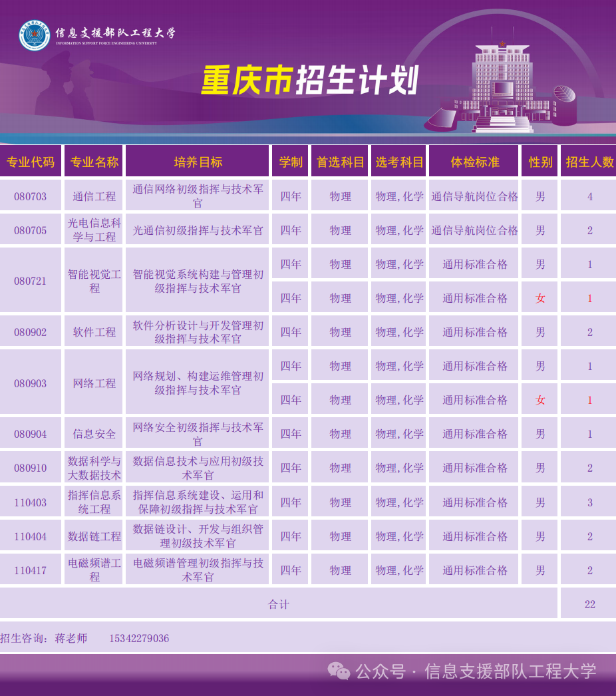Select the 学制 column header
Screen dimensions: 616x696
291,162
